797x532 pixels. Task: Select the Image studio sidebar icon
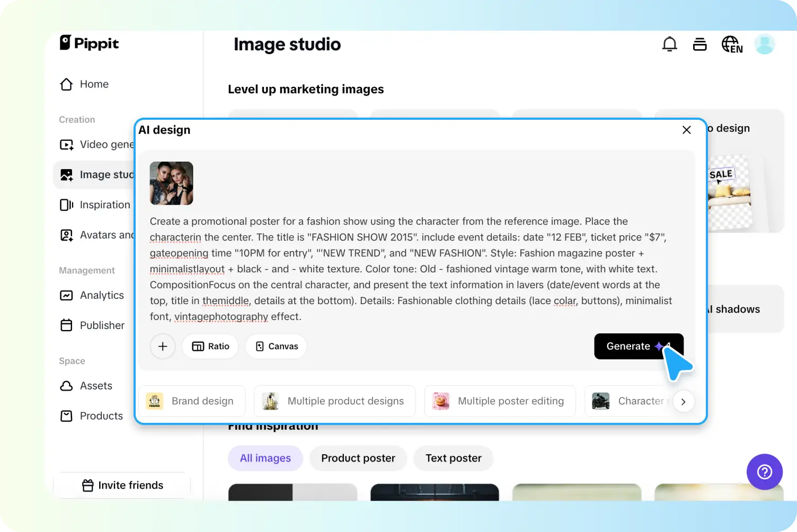(66, 174)
